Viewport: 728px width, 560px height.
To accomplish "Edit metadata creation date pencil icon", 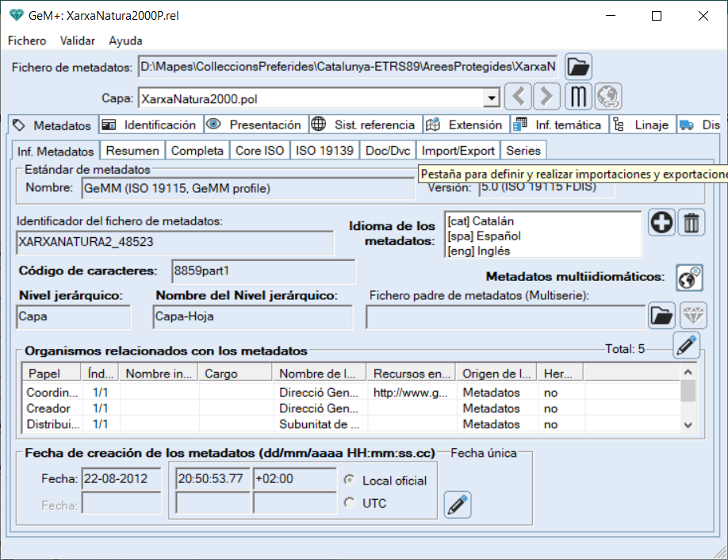I will click(458, 504).
